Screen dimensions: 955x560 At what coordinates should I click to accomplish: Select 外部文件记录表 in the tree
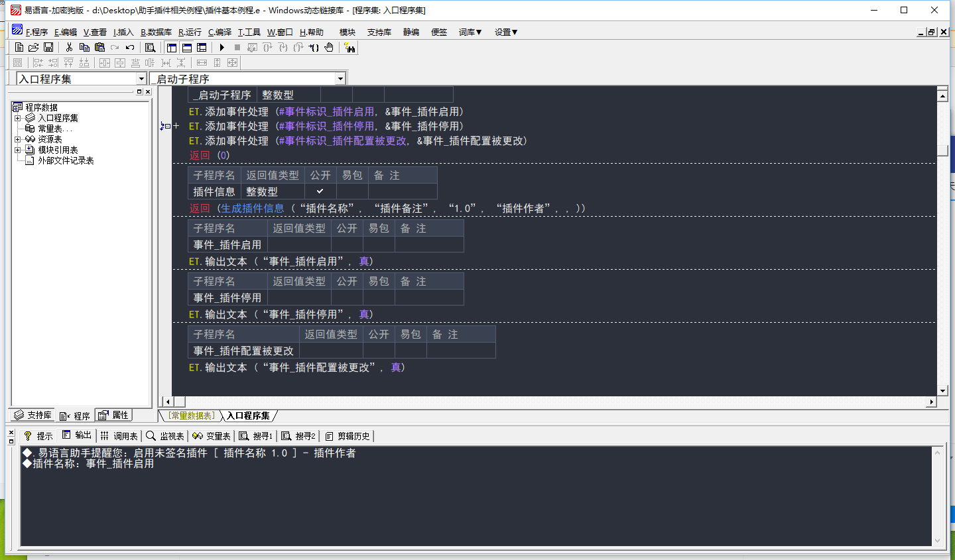point(66,160)
